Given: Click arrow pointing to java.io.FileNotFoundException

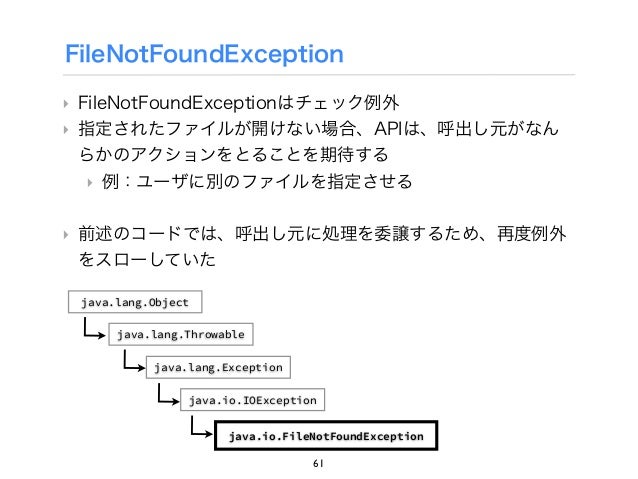Looking at the screenshot, I should (x=202, y=427).
